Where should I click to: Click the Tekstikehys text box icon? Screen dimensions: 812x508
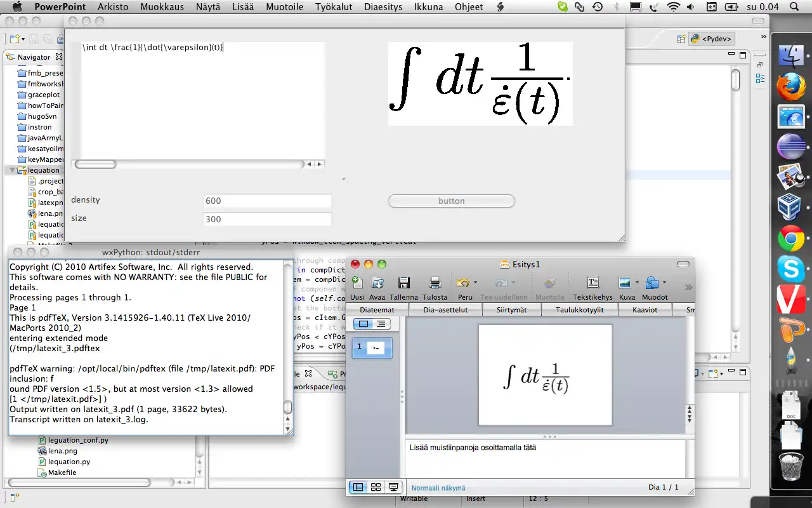click(x=593, y=283)
